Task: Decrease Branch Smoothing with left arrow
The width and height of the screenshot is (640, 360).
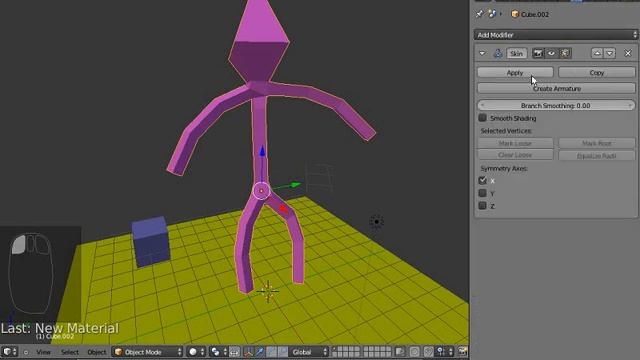Action: click(x=482, y=105)
